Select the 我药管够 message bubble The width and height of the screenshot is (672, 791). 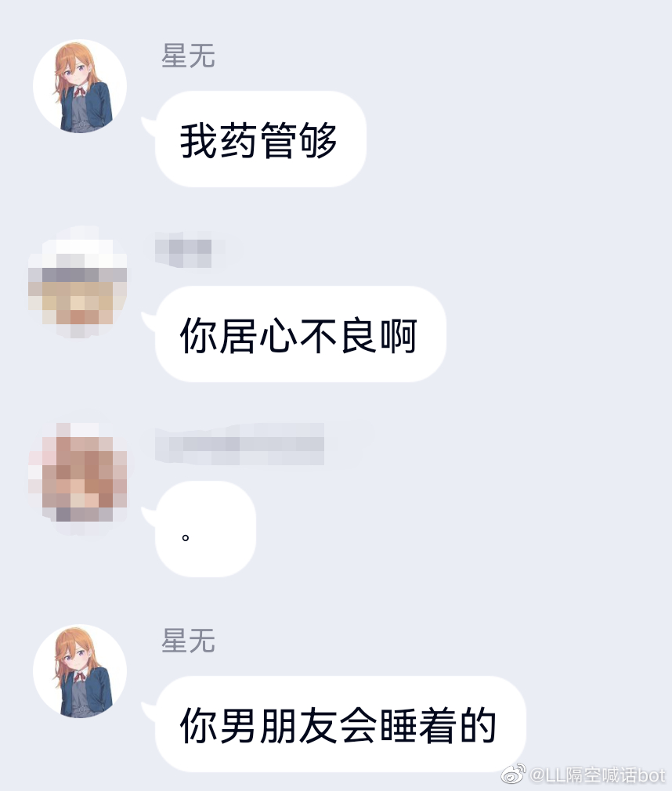[260, 139]
